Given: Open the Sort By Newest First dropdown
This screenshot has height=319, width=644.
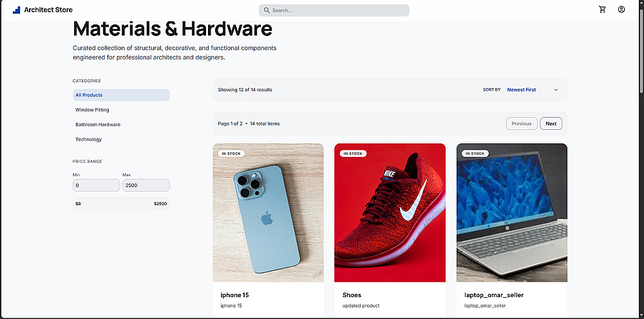Looking at the screenshot, I should click(533, 90).
